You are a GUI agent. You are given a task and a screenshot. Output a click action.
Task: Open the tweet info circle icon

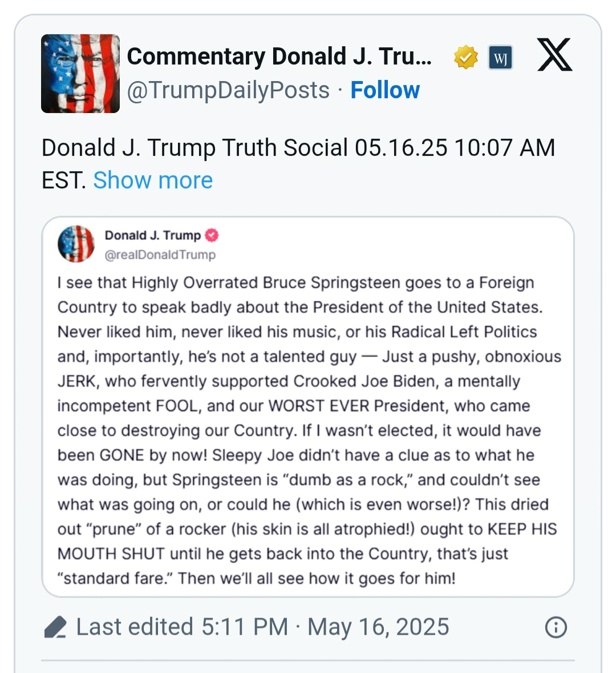556,627
